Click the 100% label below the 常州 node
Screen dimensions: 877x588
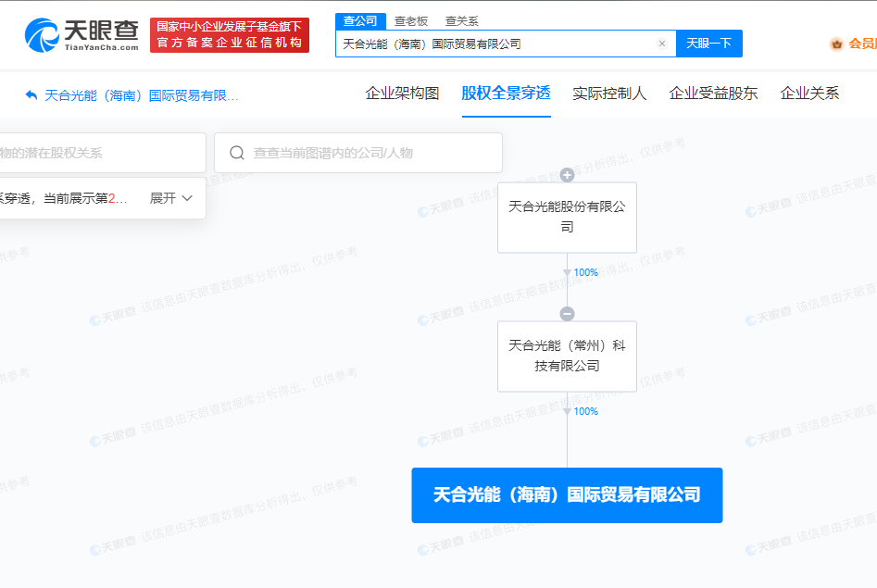pyautogui.click(x=585, y=411)
